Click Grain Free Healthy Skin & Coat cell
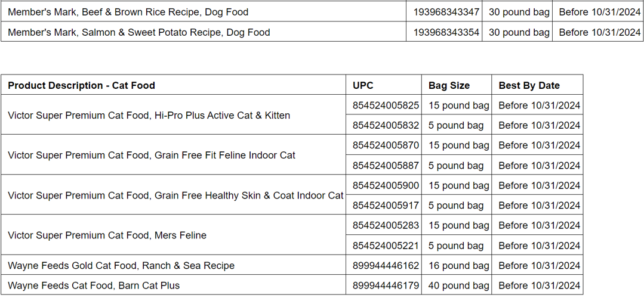Image resolution: width=644 pixels, height=298 pixels. pos(175,195)
